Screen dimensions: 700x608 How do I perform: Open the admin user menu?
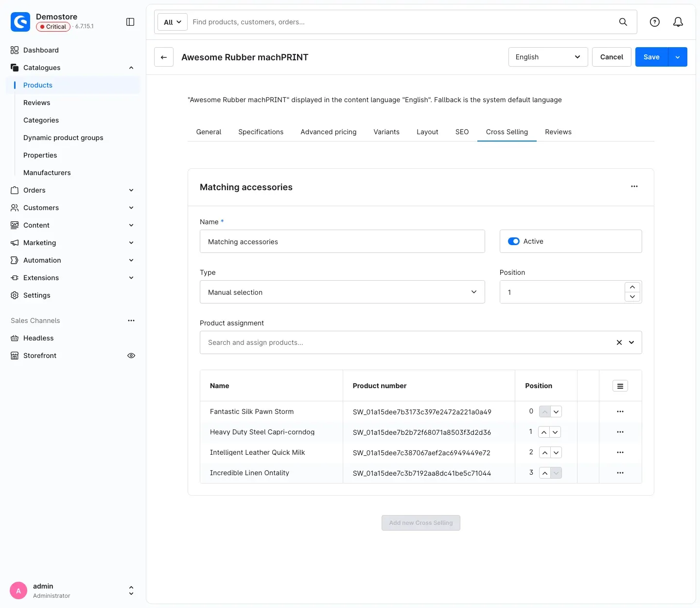[72, 590]
